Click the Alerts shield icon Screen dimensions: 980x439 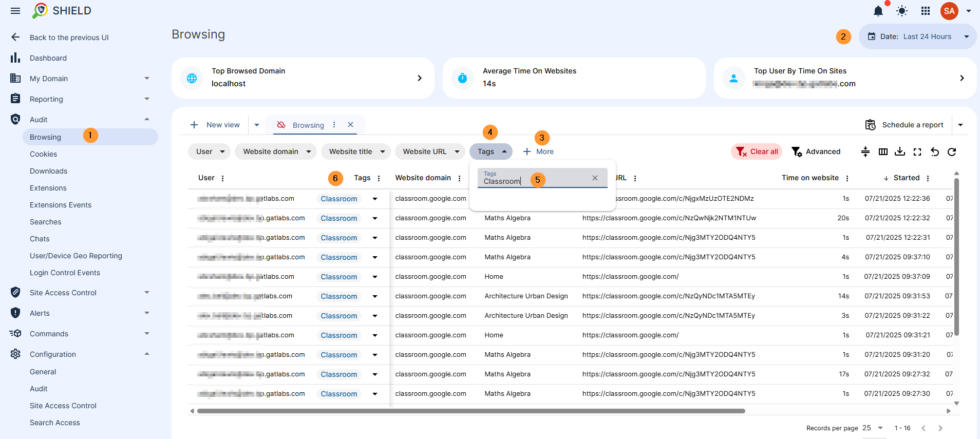tap(15, 313)
